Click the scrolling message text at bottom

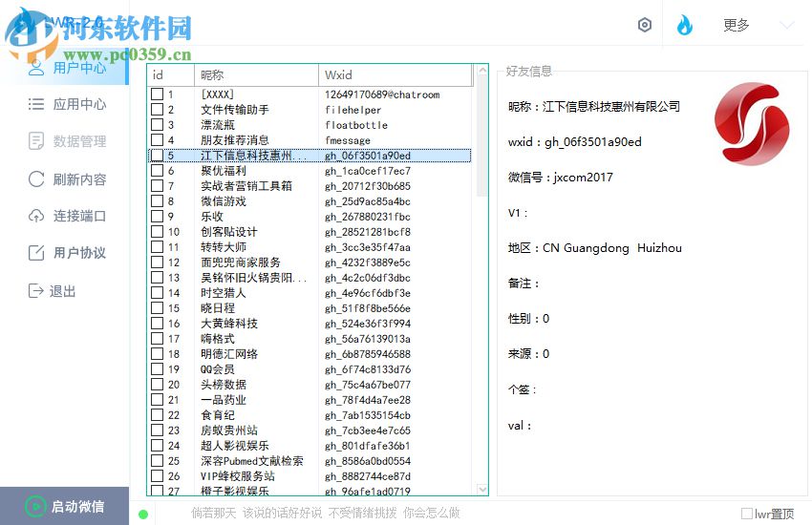[x=325, y=514]
